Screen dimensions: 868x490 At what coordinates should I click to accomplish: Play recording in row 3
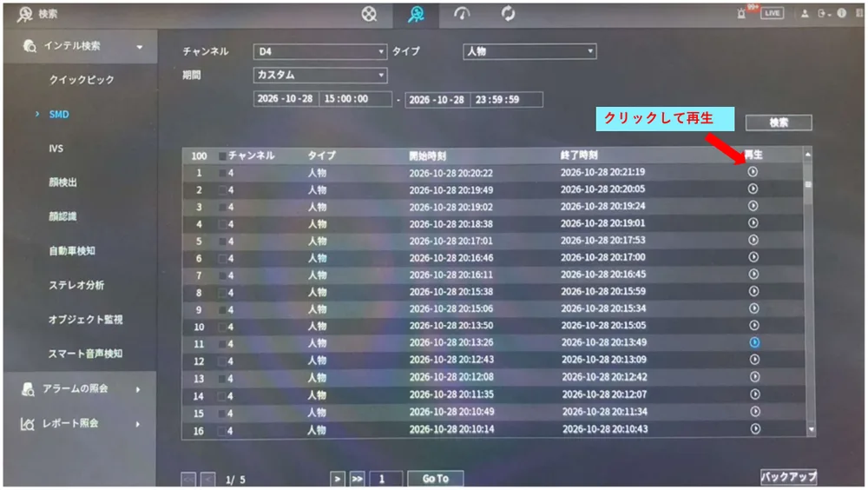pos(753,206)
